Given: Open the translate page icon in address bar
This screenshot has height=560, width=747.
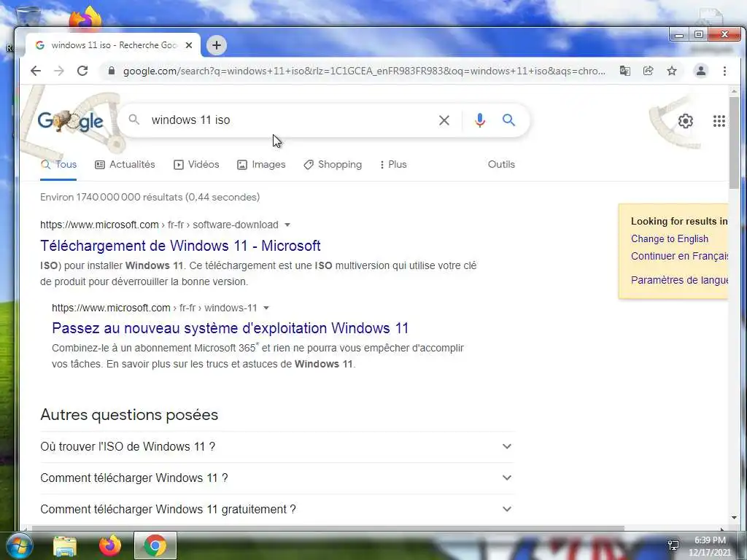Looking at the screenshot, I should click(624, 71).
